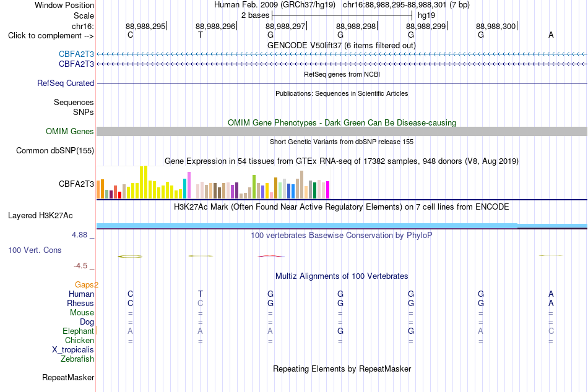The height and width of the screenshot is (392, 588).
Task: Click the 'Click to complement -->' label
Action: pyautogui.click(x=51, y=36)
